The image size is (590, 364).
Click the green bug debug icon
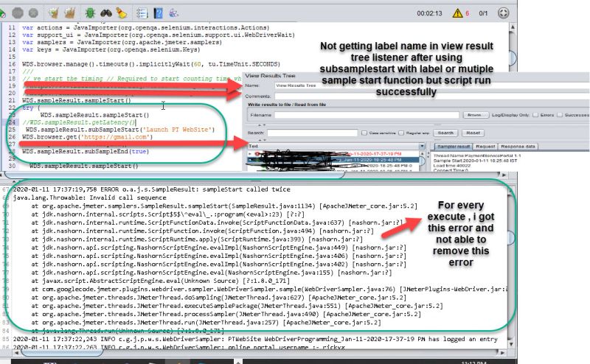(90, 13)
